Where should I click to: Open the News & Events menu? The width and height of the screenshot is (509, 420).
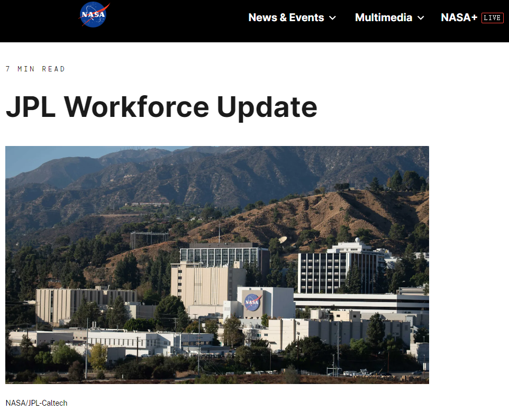[286, 17]
